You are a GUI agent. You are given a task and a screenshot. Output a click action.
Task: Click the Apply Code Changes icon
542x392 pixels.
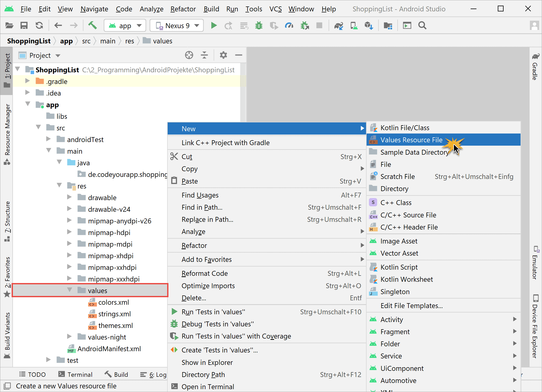point(244,25)
